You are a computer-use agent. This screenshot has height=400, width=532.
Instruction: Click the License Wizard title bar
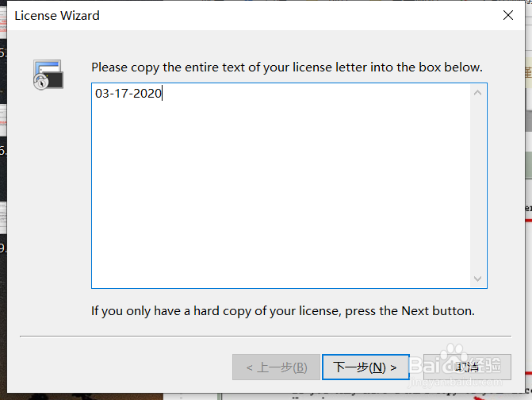point(238,15)
